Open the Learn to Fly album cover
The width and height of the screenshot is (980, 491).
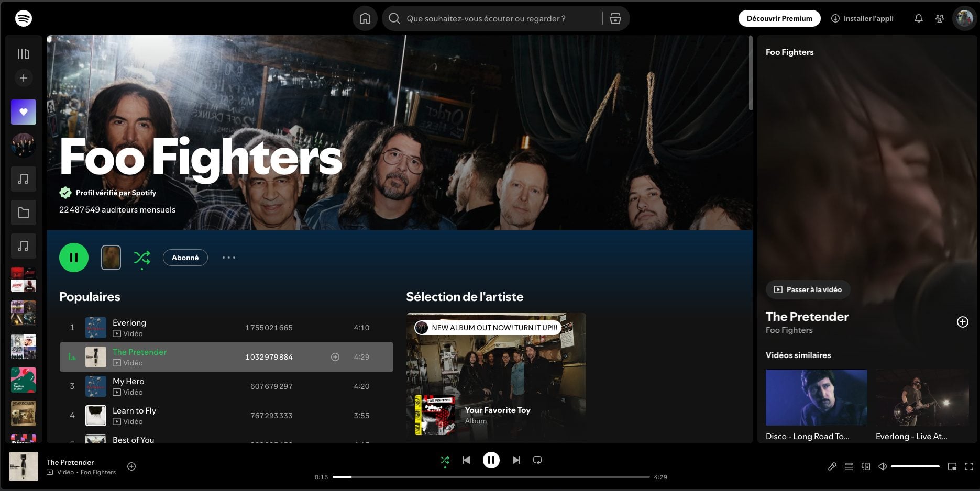click(96, 416)
